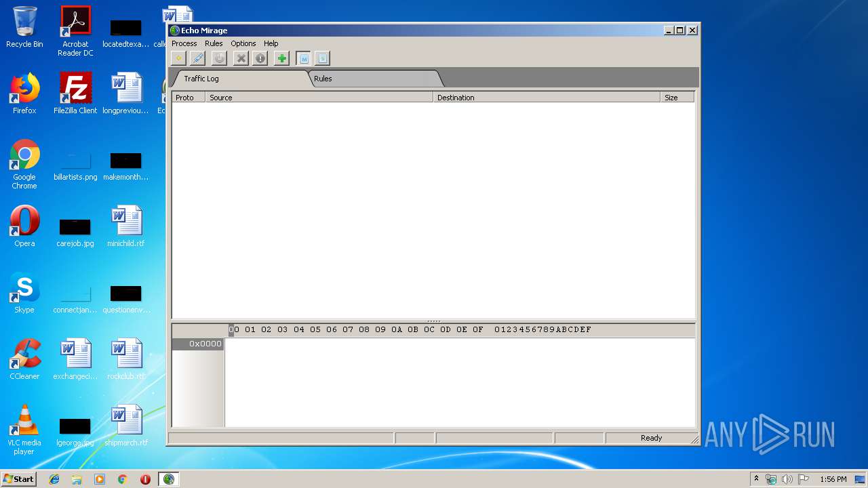The width and height of the screenshot is (868, 488).
Task: Click the Opera taskbar icon
Action: coord(145,479)
